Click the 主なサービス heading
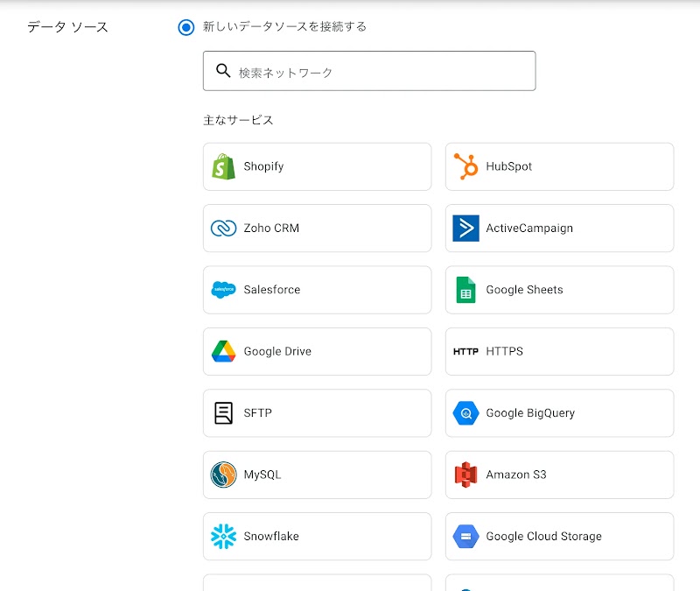Image resolution: width=700 pixels, height=591 pixels. (x=238, y=120)
